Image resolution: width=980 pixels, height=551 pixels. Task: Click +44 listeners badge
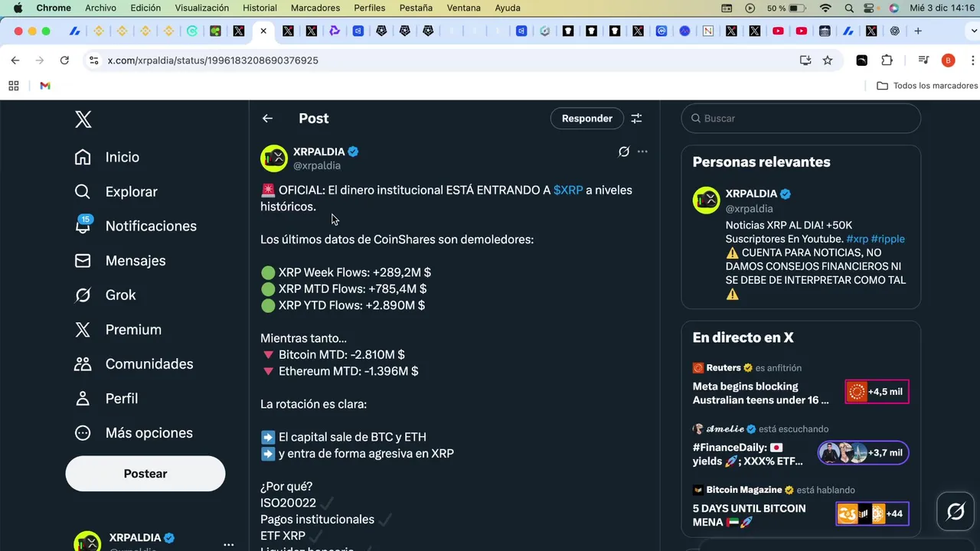coord(872,514)
